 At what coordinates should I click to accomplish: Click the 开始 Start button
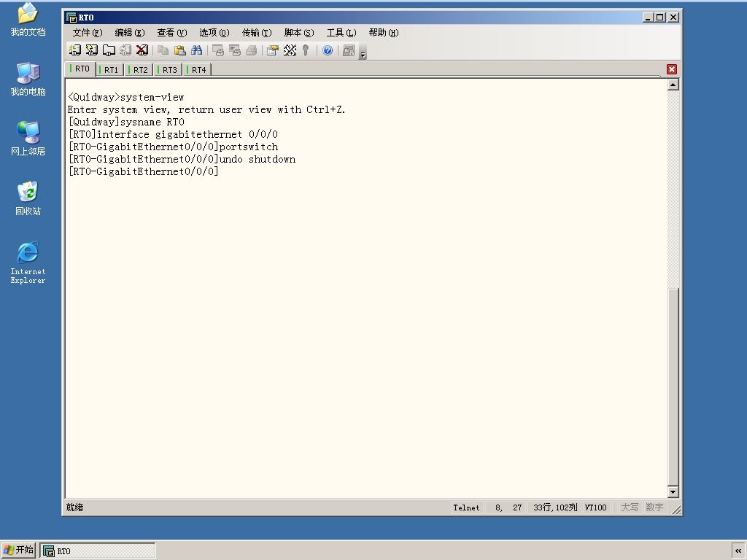tap(18, 550)
